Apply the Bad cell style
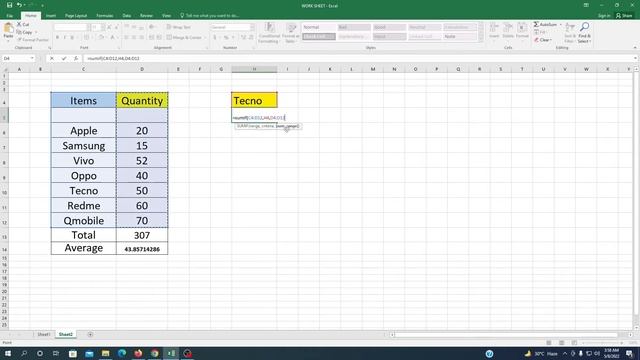Screen dimensions: 640x360 click(x=354, y=27)
